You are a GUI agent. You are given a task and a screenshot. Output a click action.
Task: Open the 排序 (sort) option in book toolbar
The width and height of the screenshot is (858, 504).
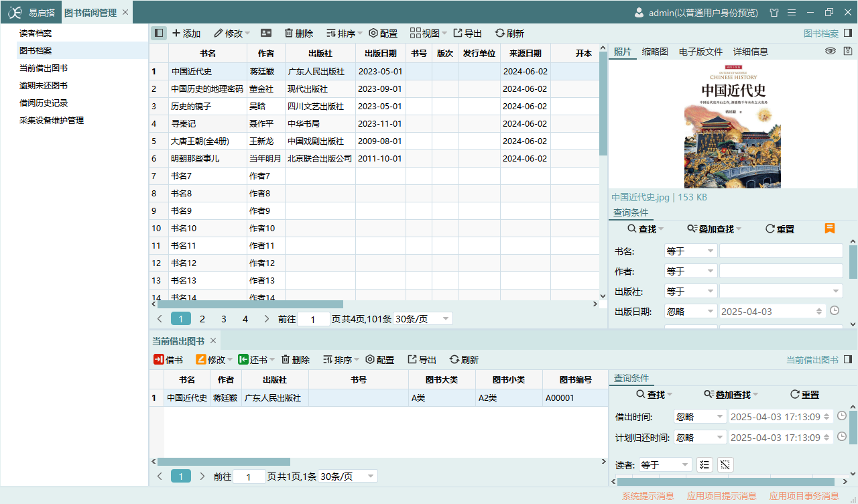344,33
